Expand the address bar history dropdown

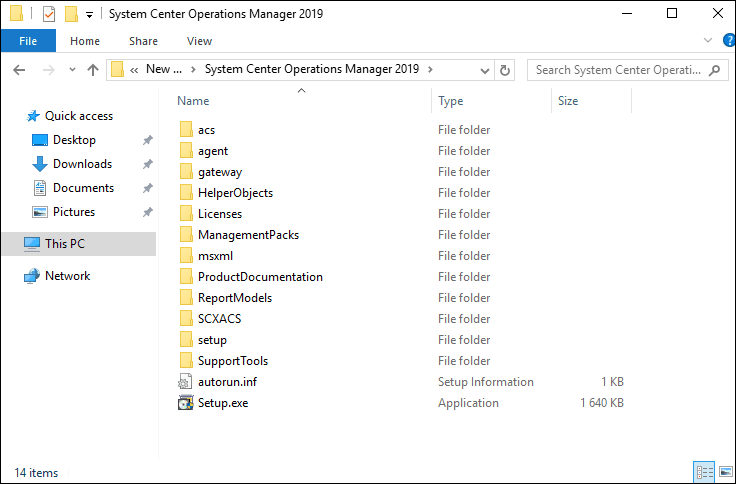coord(484,71)
